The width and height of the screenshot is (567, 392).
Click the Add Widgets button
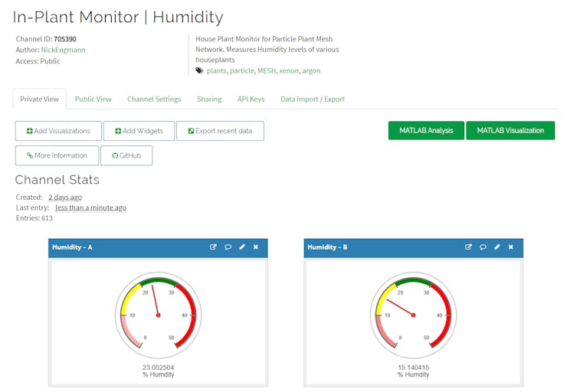click(139, 131)
